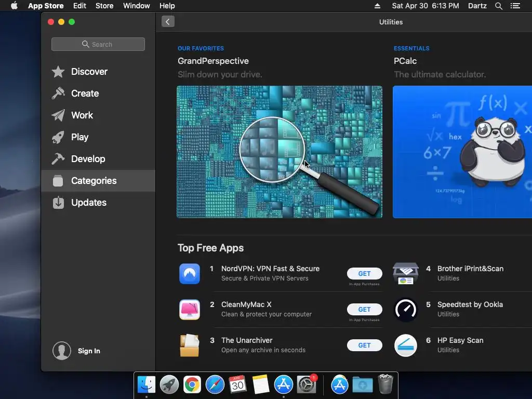Click the HP Easy Scan title

[460, 340]
